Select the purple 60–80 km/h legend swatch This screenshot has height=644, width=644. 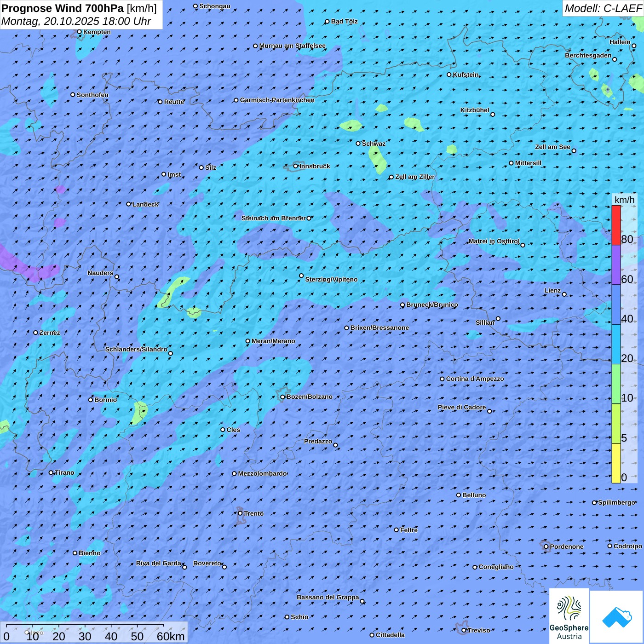616,265
